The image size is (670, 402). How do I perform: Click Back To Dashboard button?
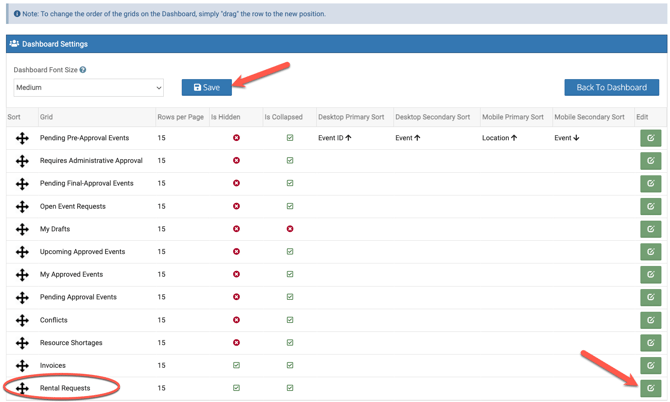(611, 87)
